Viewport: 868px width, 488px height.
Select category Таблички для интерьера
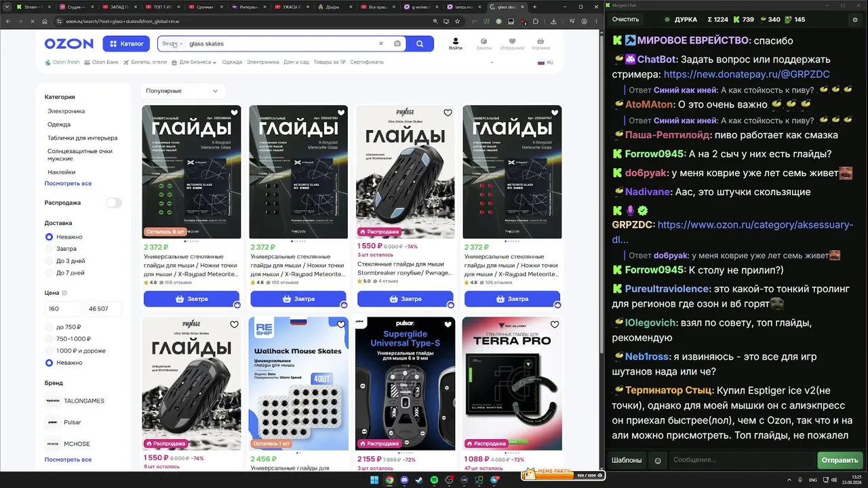82,138
